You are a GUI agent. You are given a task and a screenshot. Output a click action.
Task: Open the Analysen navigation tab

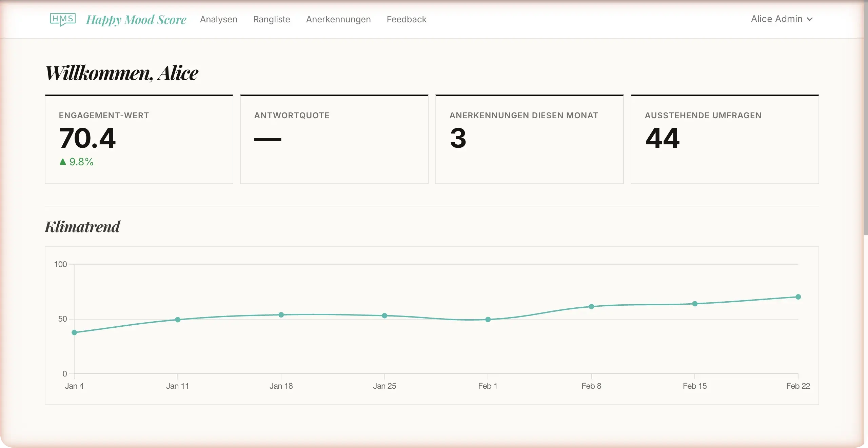coord(218,19)
